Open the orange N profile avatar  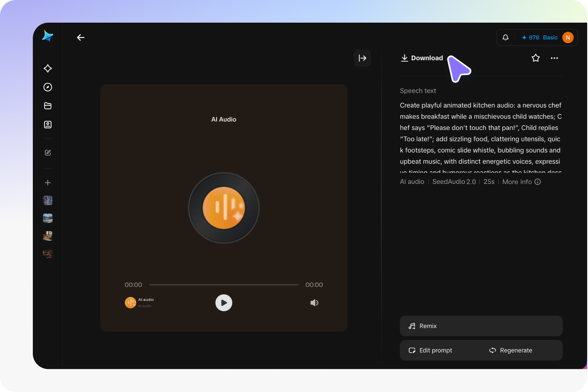click(568, 37)
